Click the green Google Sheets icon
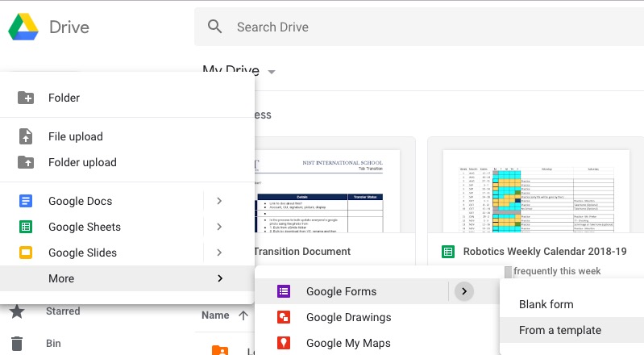This screenshot has height=355, width=644. coord(26,227)
